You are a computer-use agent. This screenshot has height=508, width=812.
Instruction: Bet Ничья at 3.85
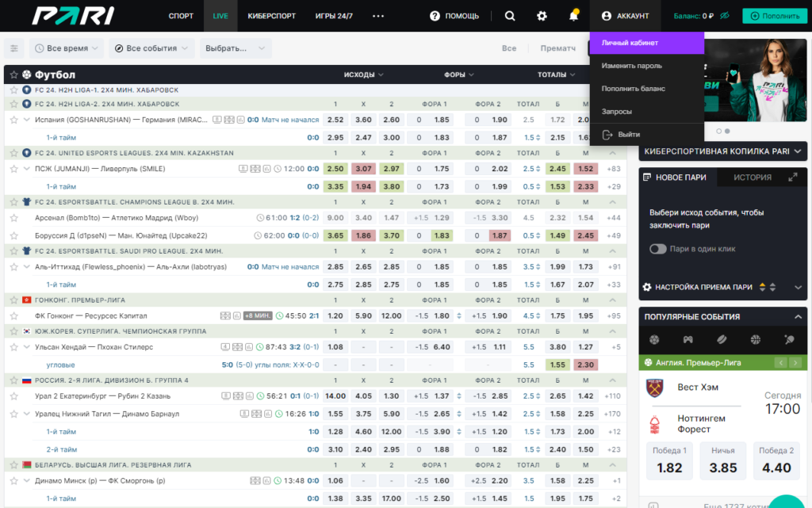[723, 461]
